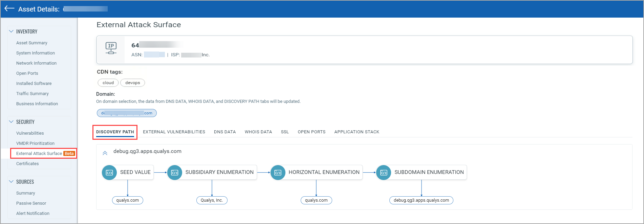Click the devops CDN tag
The image size is (644, 224).
(x=132, y=83)
